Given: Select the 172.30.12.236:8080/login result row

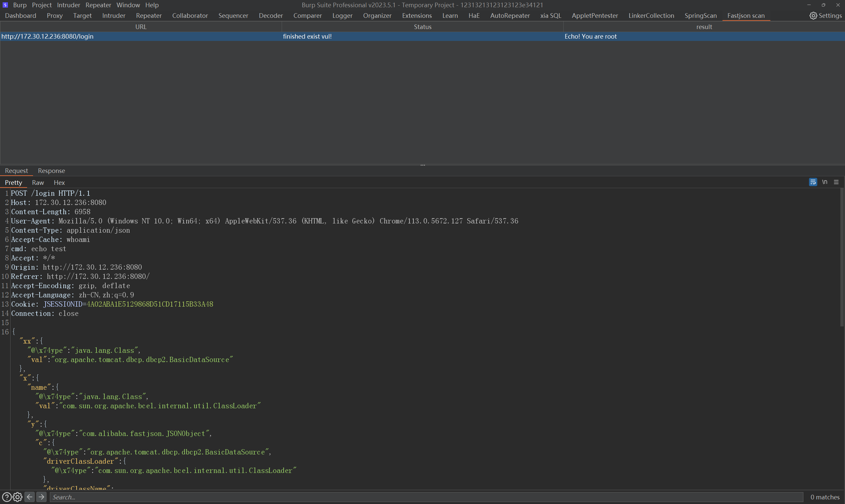Looking at the screenshot, I should [x=47, y=36].
